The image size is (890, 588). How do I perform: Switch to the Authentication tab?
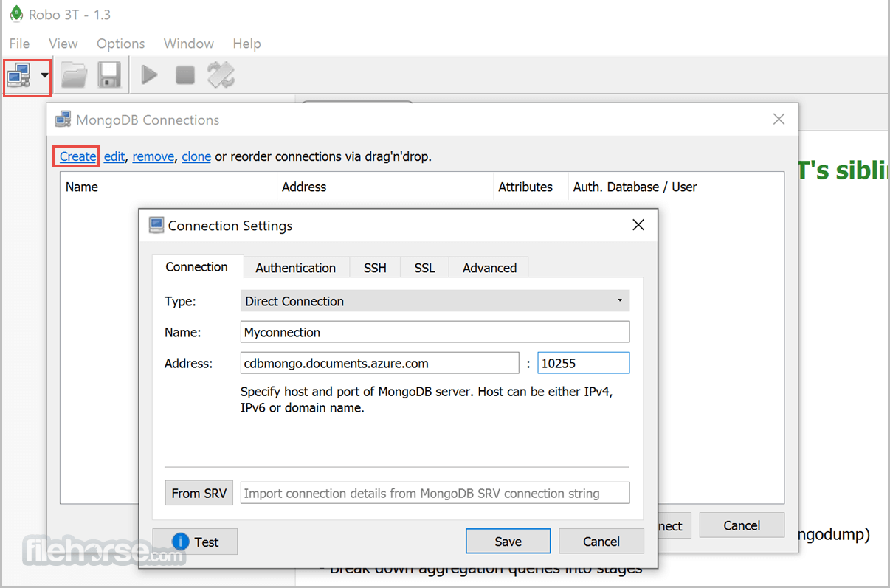click(295, 268)
